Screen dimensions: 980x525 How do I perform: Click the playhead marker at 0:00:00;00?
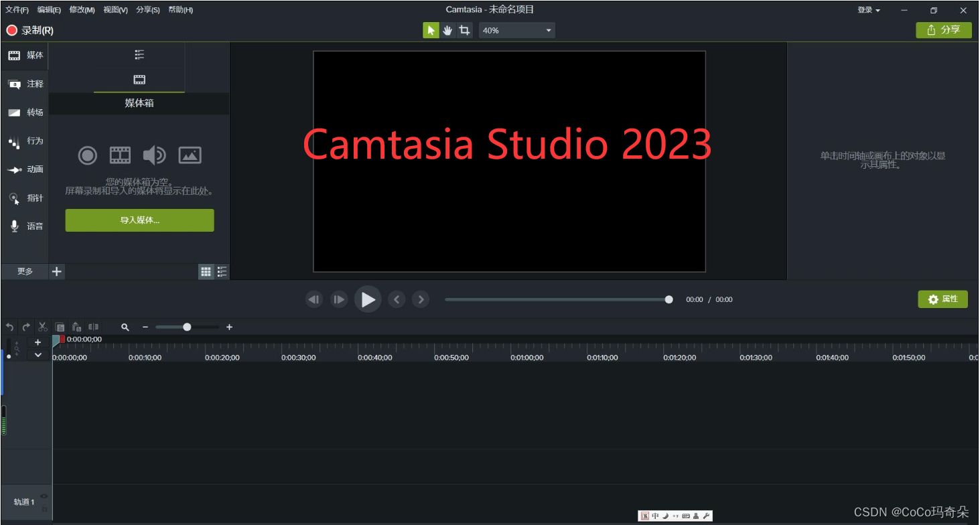(x=56, y=340)
